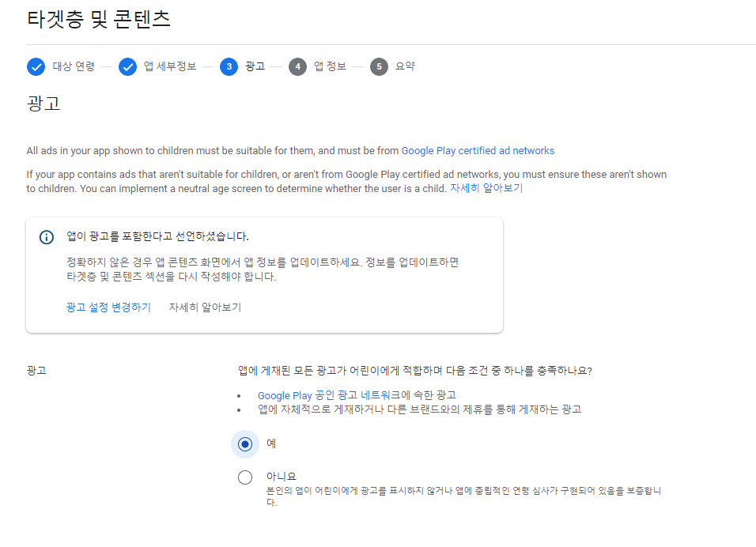Click the completed checkmark icon for 앱 세부정보

(x=128, y=66)
